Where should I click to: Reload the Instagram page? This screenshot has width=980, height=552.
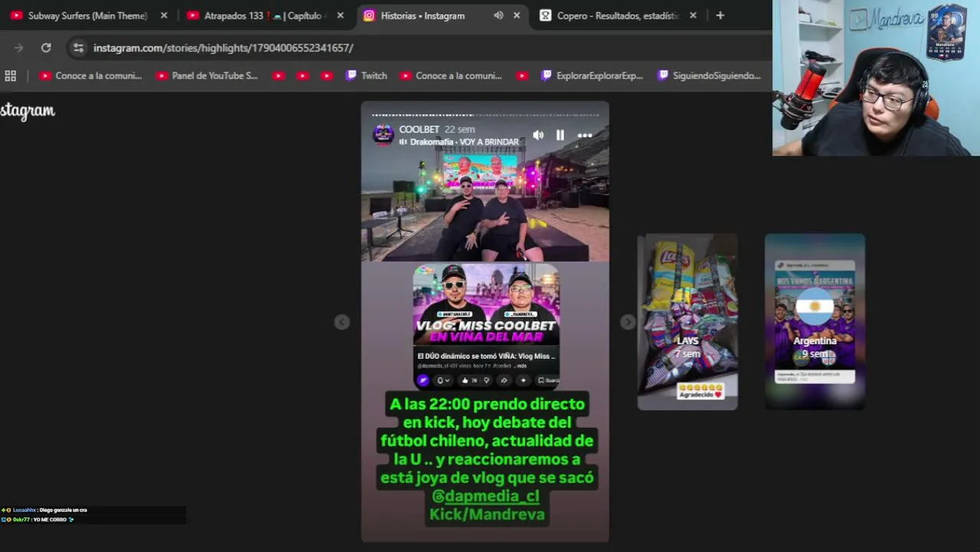(46, 48)
